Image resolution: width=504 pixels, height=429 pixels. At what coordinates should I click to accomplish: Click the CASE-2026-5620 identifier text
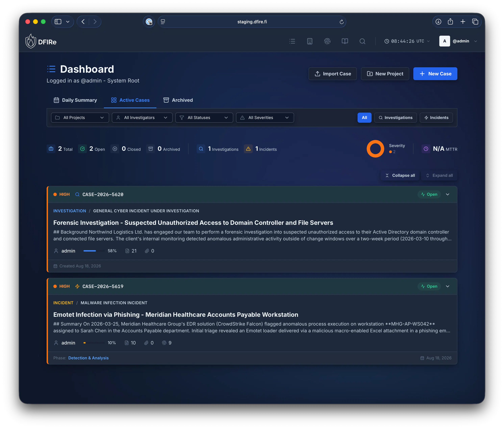[x=103, y=194]
